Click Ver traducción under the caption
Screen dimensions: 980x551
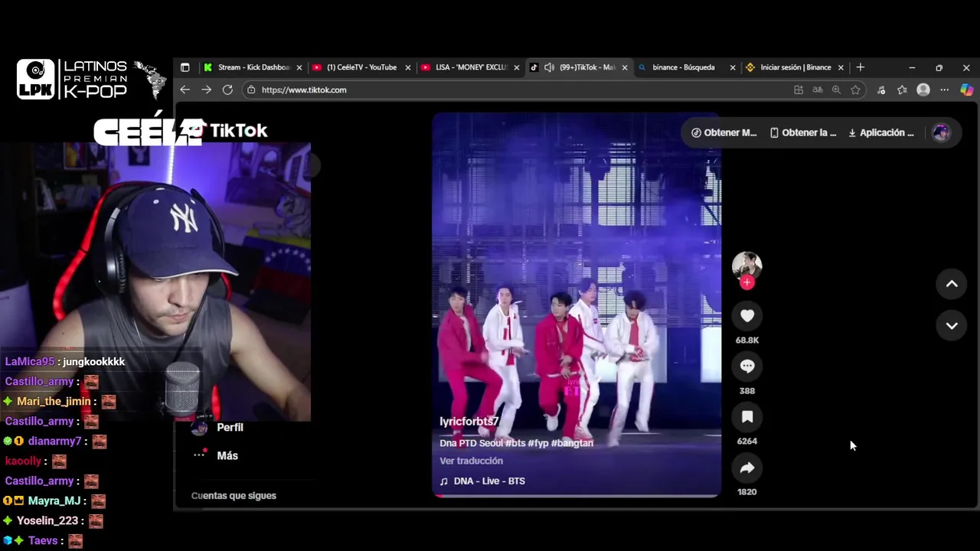tap(471, 461)
